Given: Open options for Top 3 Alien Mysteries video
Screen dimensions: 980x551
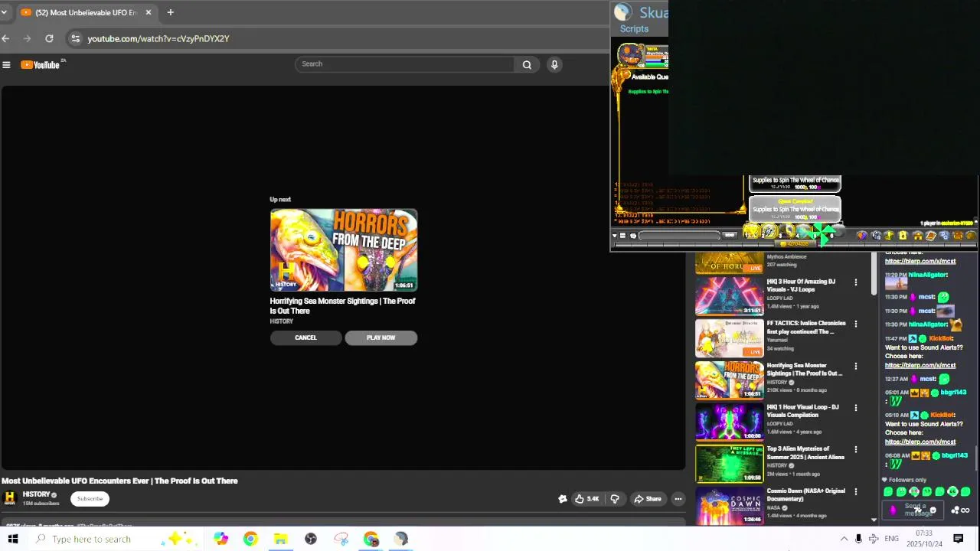Looking at the screenshot, I should (x=855, y=450).
